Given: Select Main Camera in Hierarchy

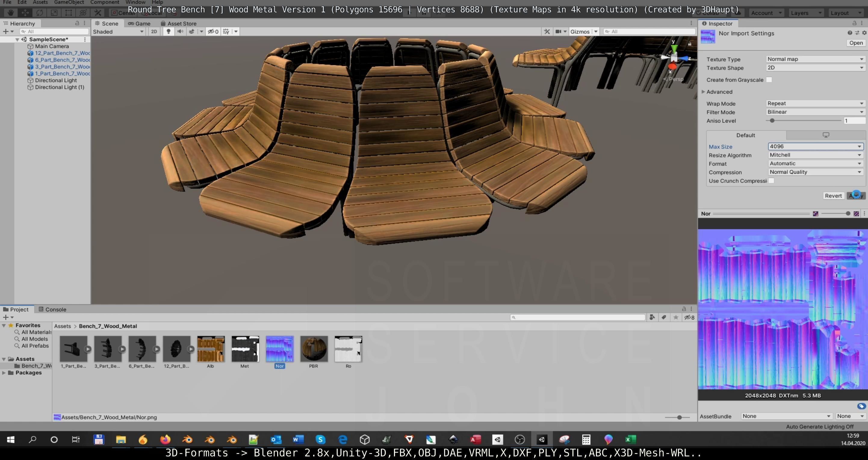Looking at the screenshot, I should tap(51, 46).
